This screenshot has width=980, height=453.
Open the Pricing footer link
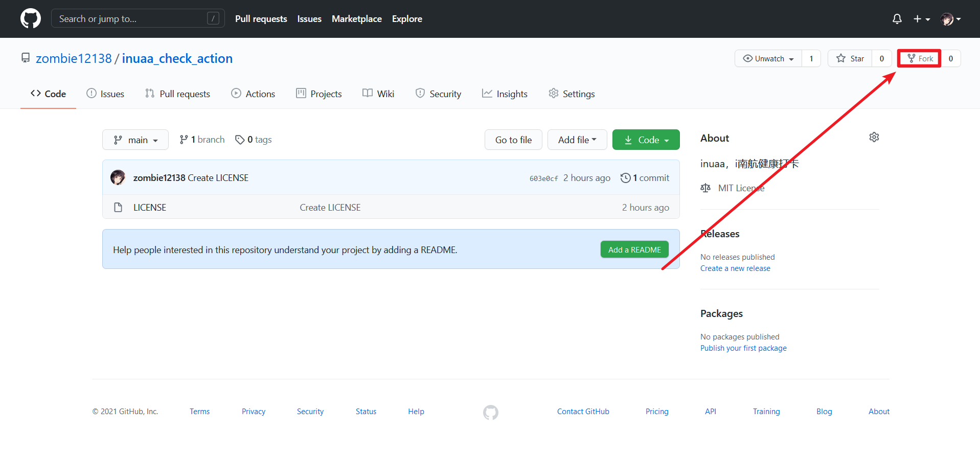coord(657,412)
